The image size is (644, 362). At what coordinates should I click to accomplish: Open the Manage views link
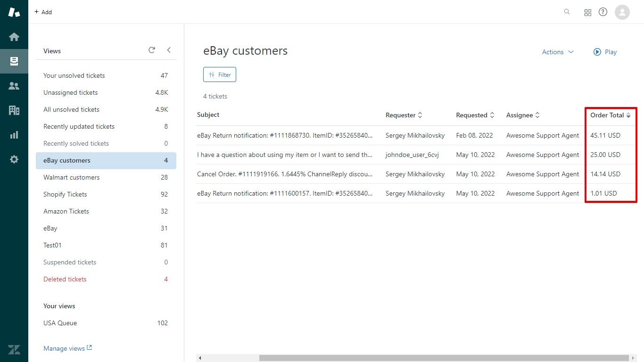tap(67, 348)
